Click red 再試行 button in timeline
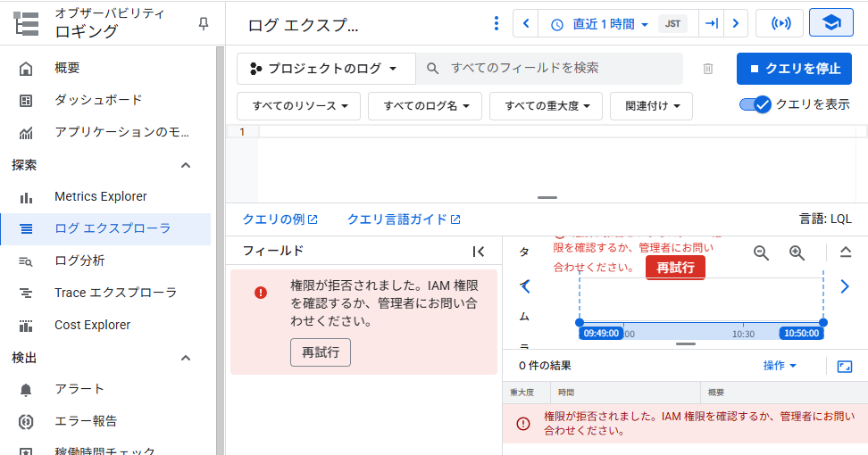The width and height of the screenshot is (868, 455). pos(675,268)
